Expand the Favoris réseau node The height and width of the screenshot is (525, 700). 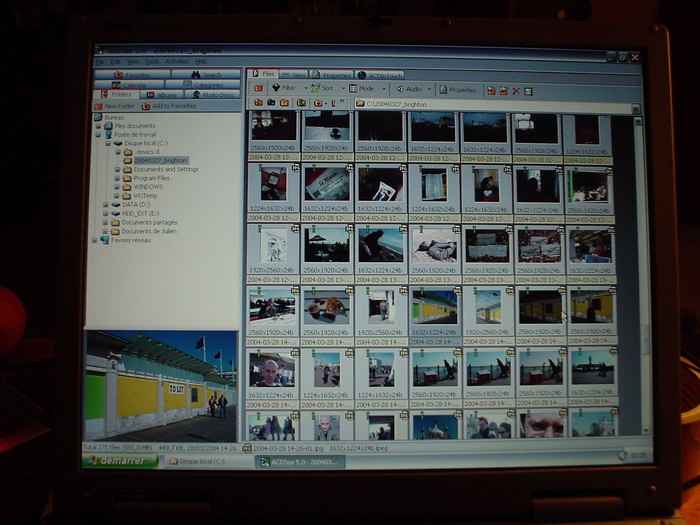click(x=94, y=240)
